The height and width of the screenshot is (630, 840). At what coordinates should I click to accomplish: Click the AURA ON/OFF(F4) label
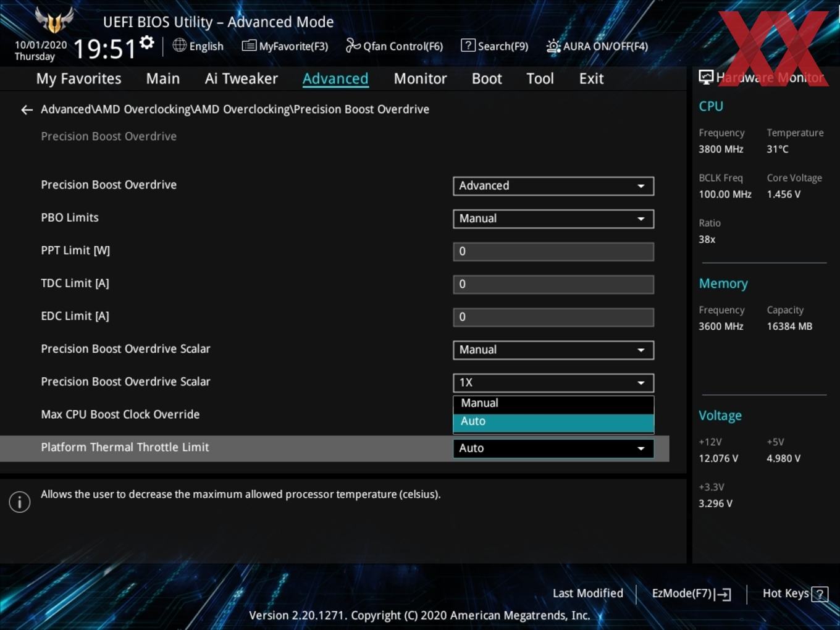tap(605, 46)
